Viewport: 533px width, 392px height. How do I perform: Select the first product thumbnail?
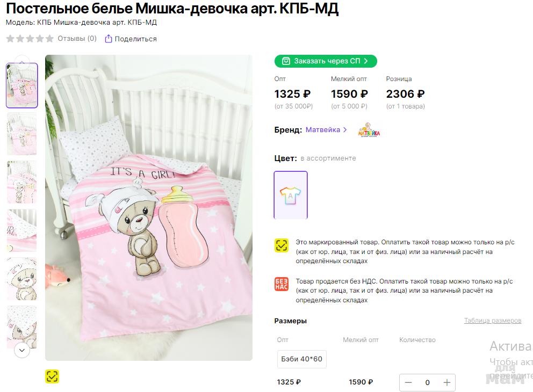(x=22, y=85)
